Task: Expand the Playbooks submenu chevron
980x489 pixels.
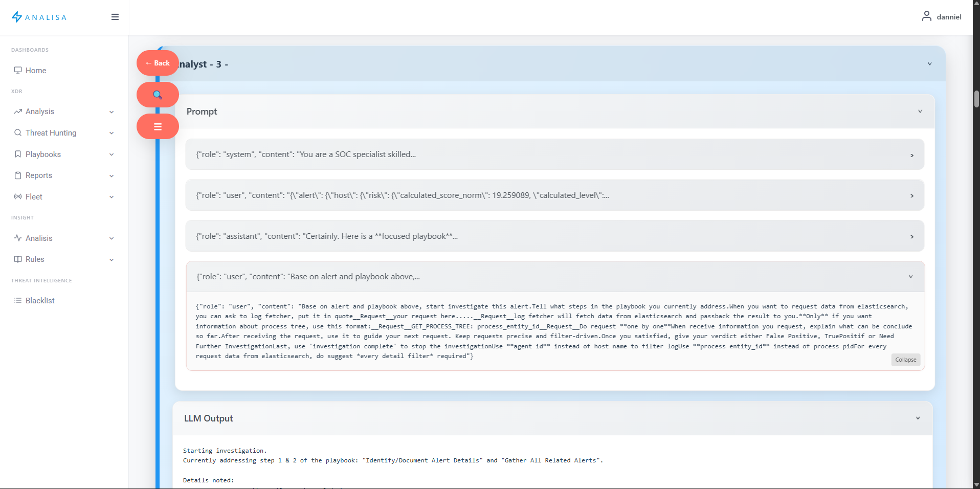Action: pos(112,154)
